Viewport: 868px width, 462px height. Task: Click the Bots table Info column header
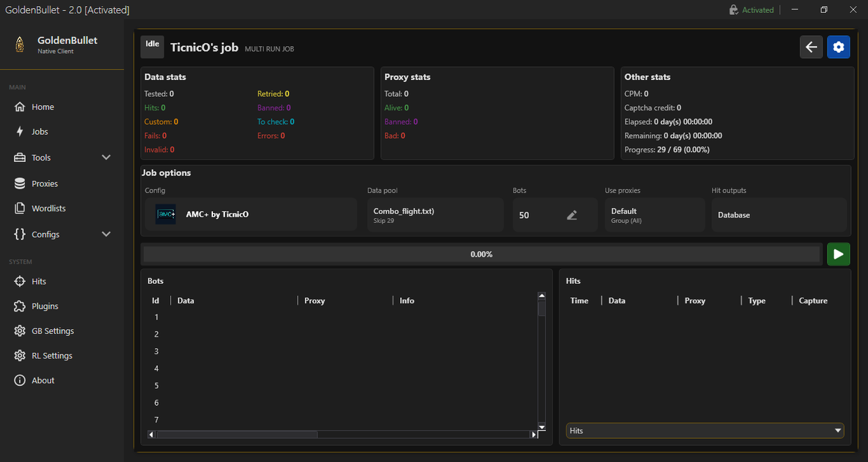pos(407,301)
